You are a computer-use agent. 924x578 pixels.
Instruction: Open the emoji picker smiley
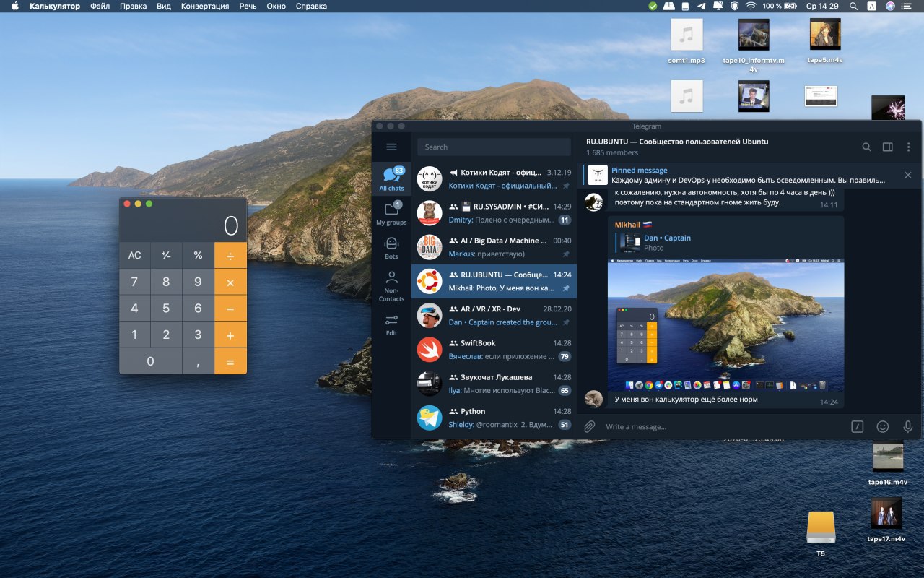[882, 426]
